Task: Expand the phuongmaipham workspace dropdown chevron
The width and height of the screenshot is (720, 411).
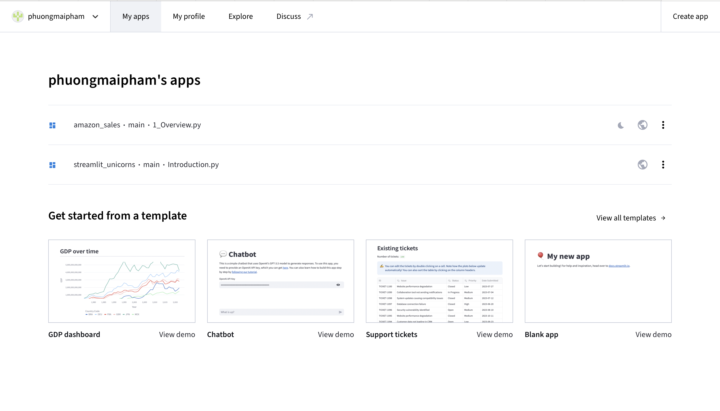Action: (x=95, y=17)
